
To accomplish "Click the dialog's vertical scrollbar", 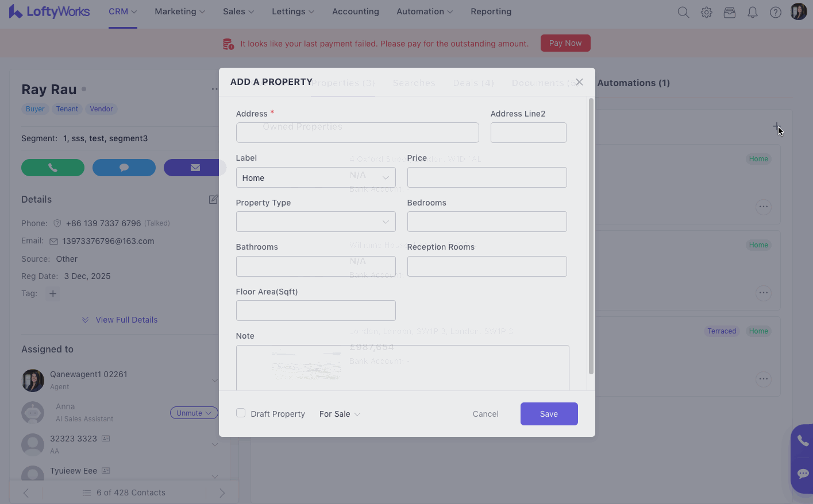I will [591, 237].
